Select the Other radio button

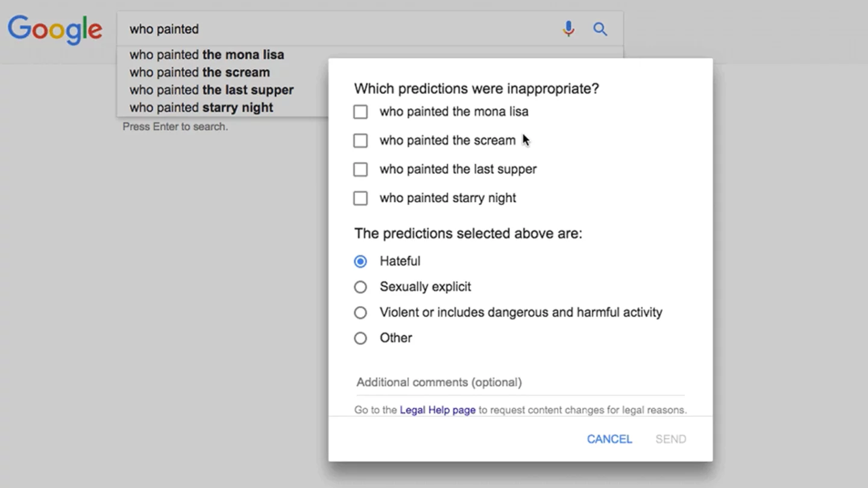[360, 338]
